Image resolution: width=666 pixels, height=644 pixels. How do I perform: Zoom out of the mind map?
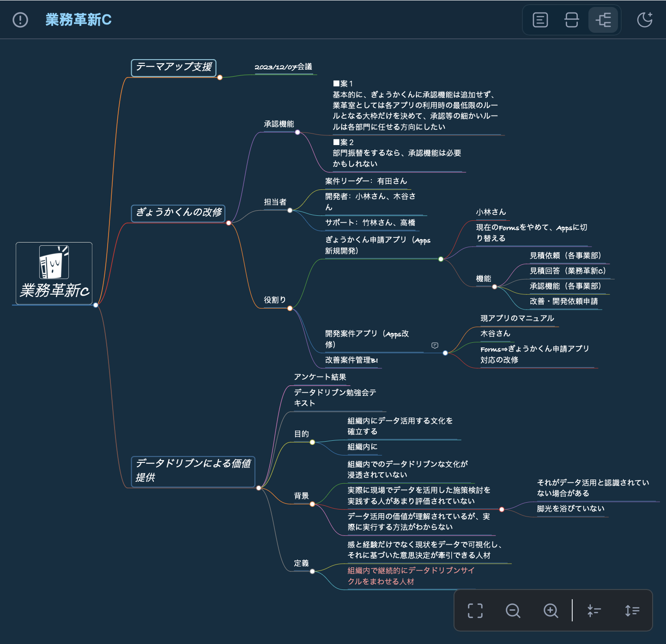(513, 611)
